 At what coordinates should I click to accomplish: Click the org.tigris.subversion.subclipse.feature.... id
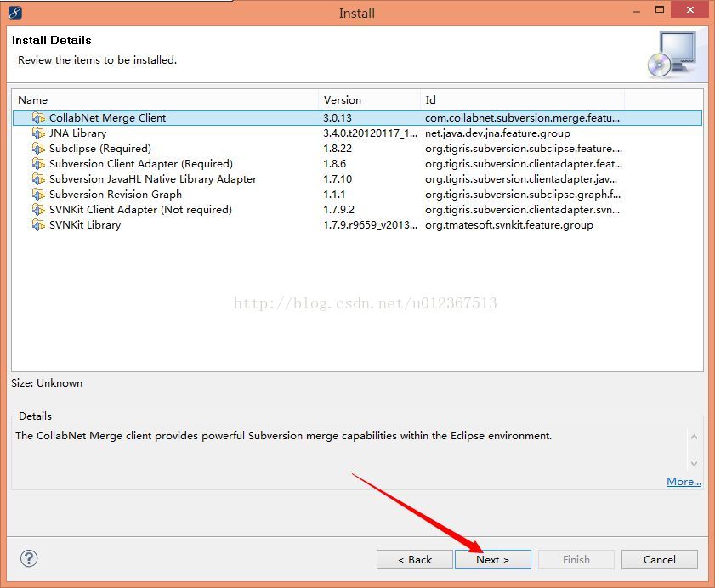tap(524, 149)
